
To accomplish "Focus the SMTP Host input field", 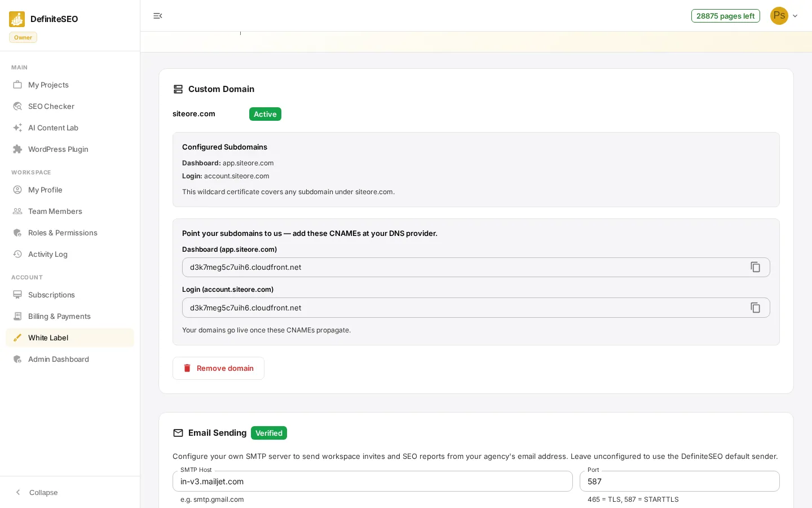I will point(373,481).
